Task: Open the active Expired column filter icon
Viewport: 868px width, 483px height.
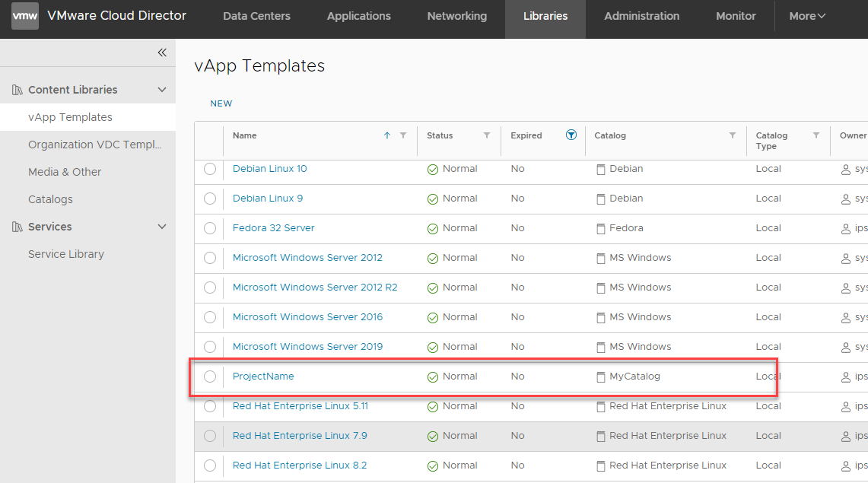Action: (x=571, y=135)
